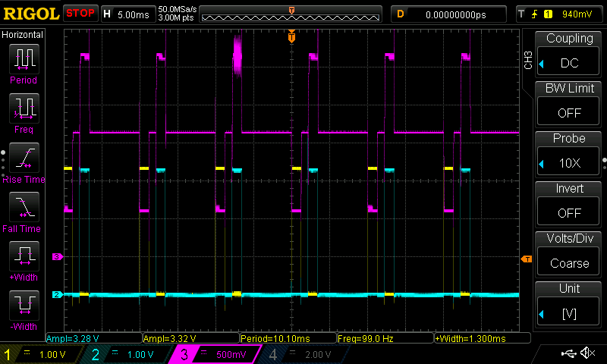607x364 pixels.
Task: Click the trigger level 940mV readout
Action: pos(577,14)
